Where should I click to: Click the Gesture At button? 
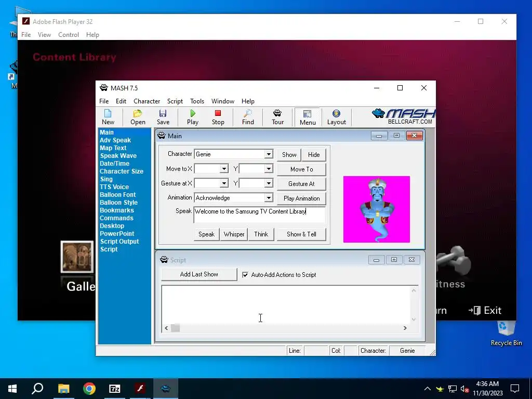302,184
